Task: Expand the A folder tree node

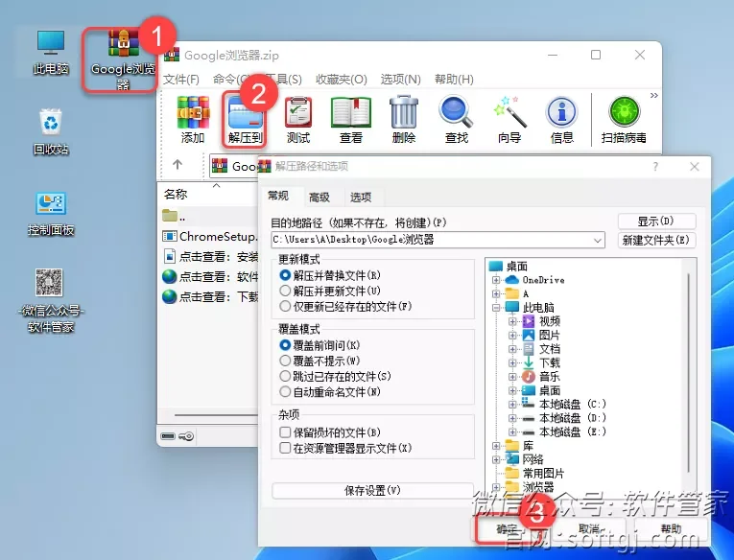Action: pyautogui.click(x=496, y=293)
